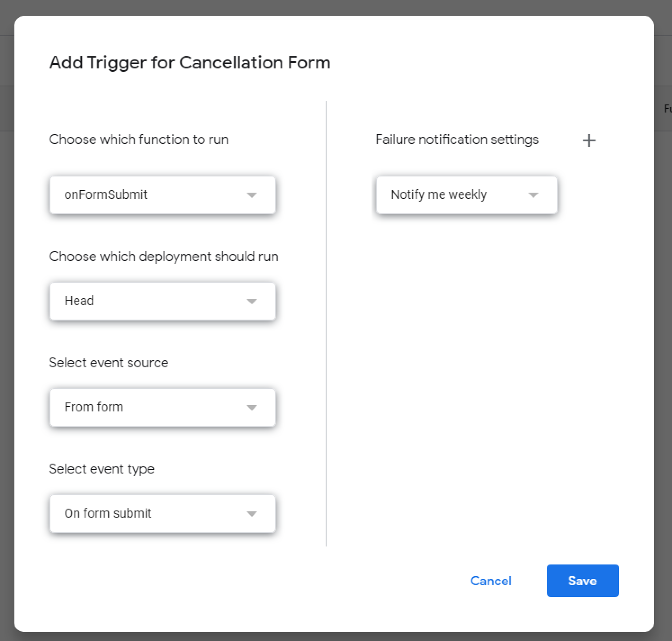Click the arrow beside From form
The width and height of the screenshot is (672, 641).
coord(252,407)
